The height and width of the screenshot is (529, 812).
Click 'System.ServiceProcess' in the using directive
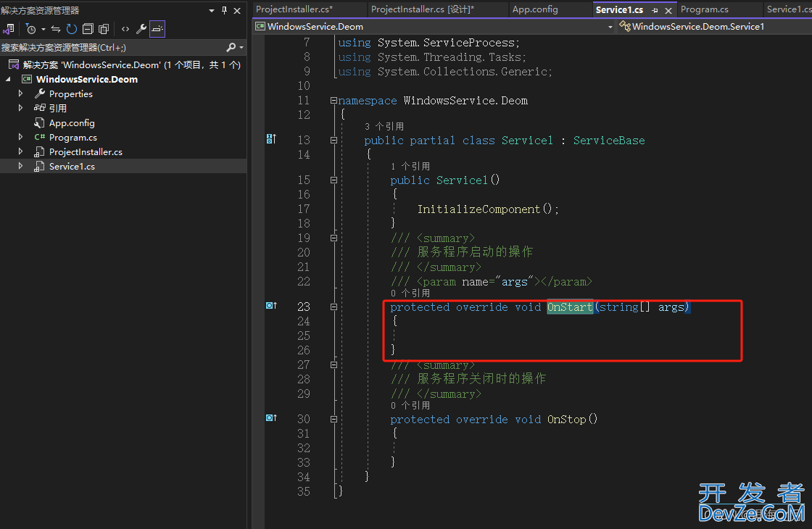(447, 43)
